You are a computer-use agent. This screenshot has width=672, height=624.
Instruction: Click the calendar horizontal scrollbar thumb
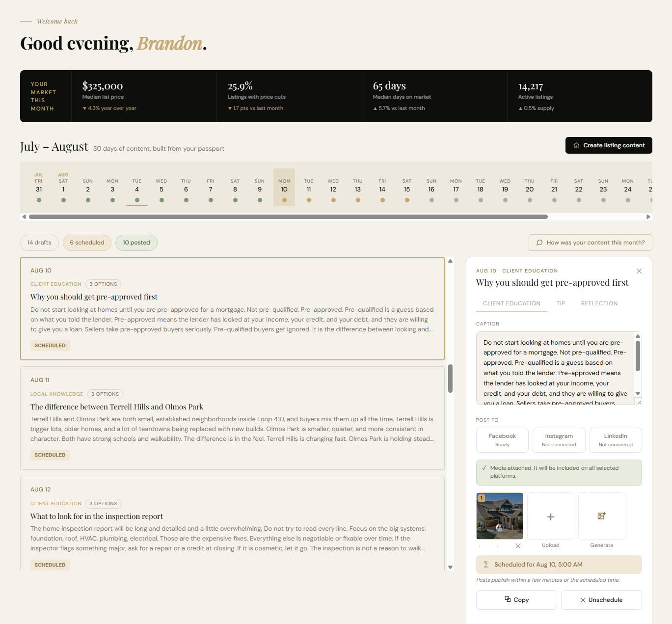(x=288, y=217)
